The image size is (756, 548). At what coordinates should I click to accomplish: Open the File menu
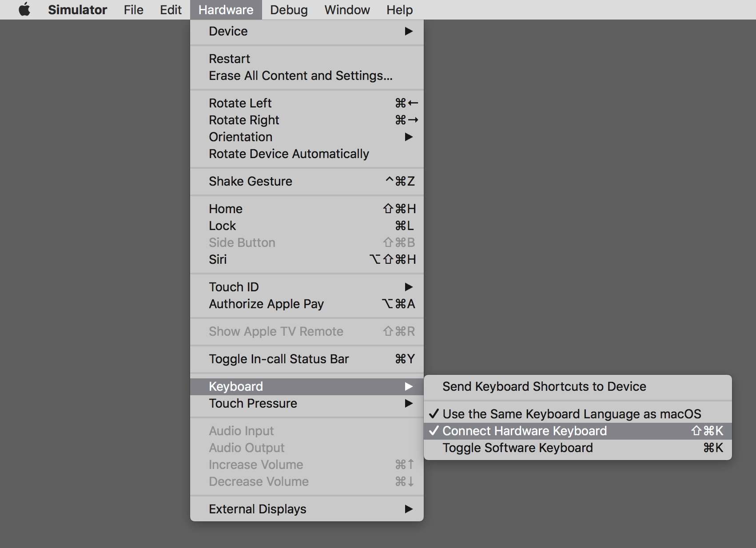133,9
